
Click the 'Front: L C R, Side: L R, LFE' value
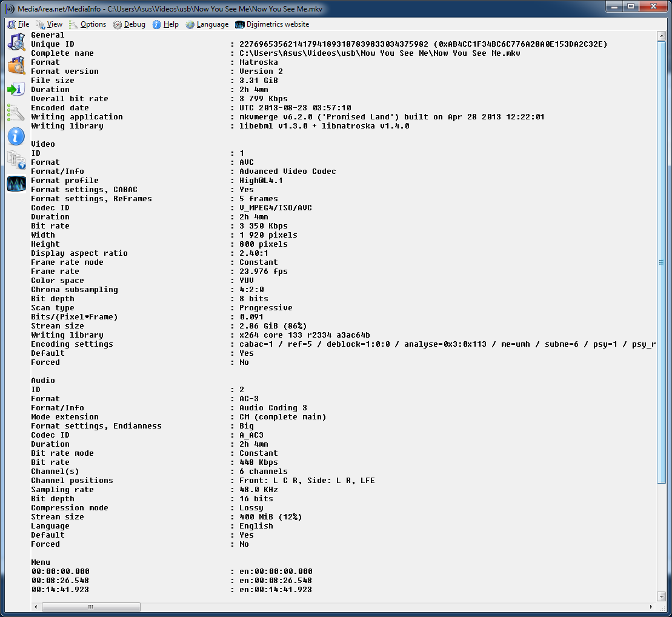coord(307,481)
